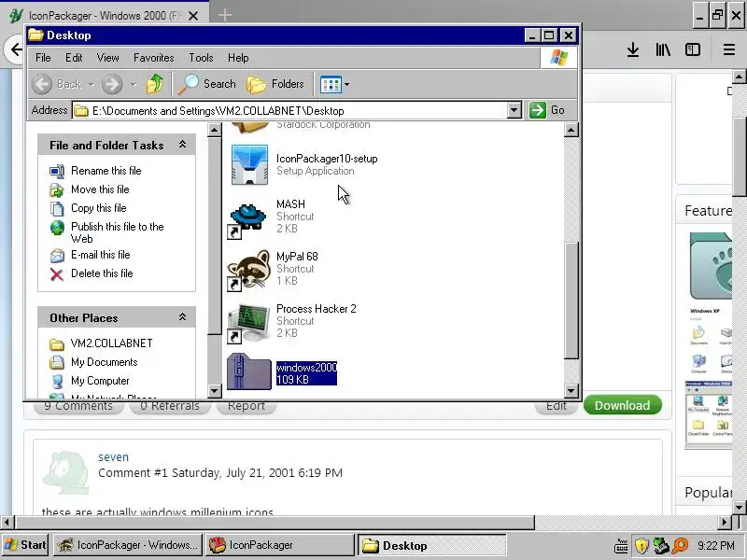
Task: Click file list scroll up arrow
Action: (x=571, y=130)
